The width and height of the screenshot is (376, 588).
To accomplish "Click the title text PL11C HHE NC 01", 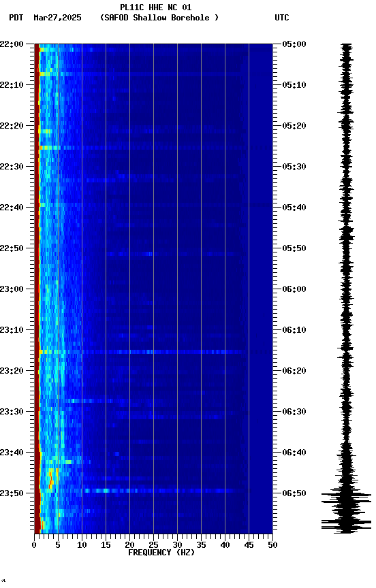I will (156, 7).
